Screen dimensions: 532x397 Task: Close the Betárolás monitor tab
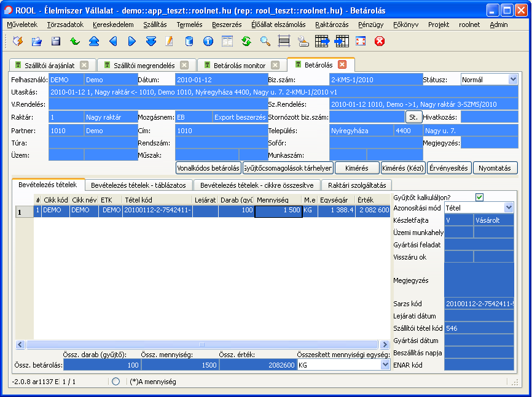tap(276, 65)
